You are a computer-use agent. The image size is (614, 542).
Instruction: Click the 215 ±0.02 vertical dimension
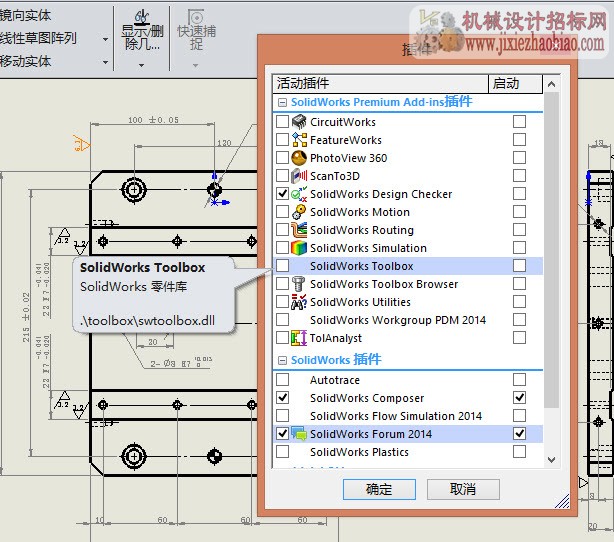tap(26, 317)
